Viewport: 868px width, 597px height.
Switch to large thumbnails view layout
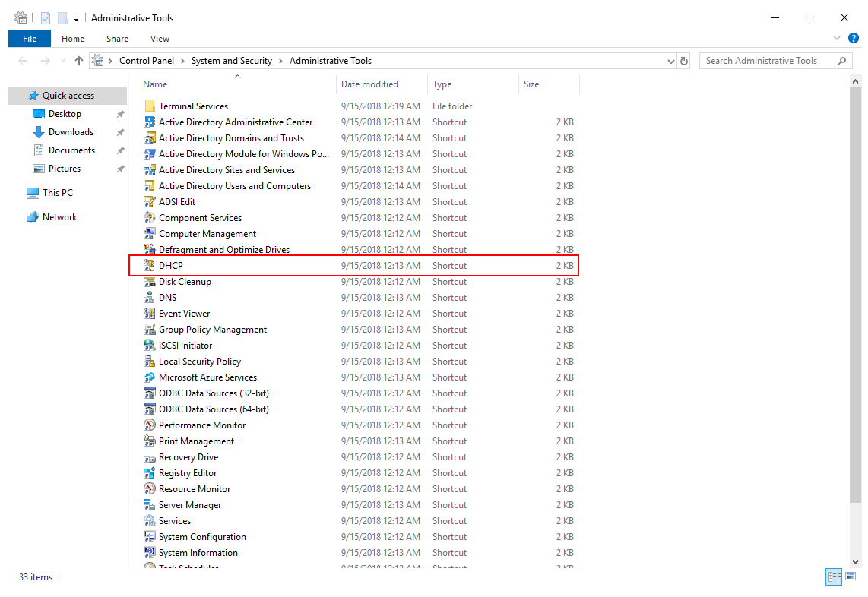(851, 576)
